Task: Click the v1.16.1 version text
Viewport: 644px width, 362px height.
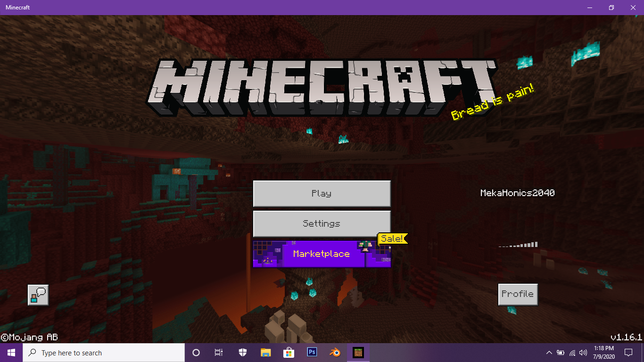Action: (626, 337)
